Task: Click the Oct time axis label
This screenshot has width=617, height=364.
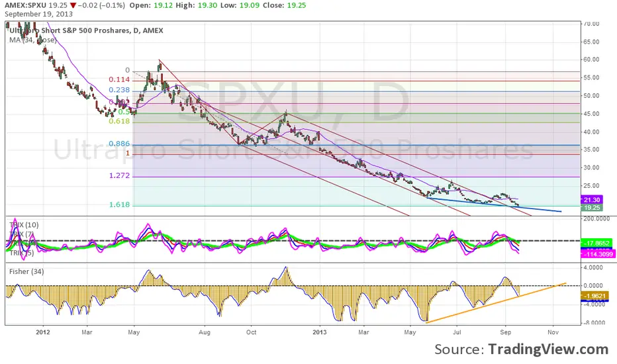Action: pyautogui.click(x=251, y=332)
